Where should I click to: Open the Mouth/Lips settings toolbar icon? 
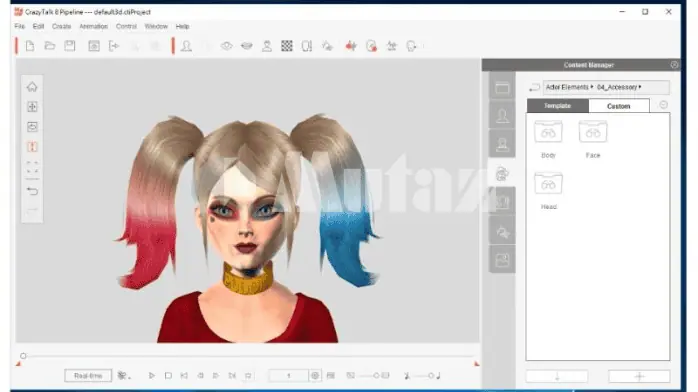pos(247,46)
